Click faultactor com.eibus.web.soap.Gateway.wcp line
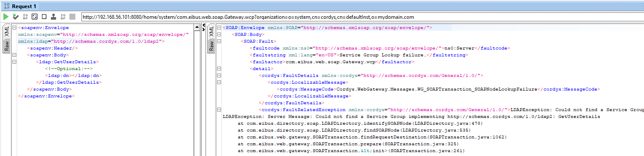Viewport: 644px width, 156px height. click(331, 62)
